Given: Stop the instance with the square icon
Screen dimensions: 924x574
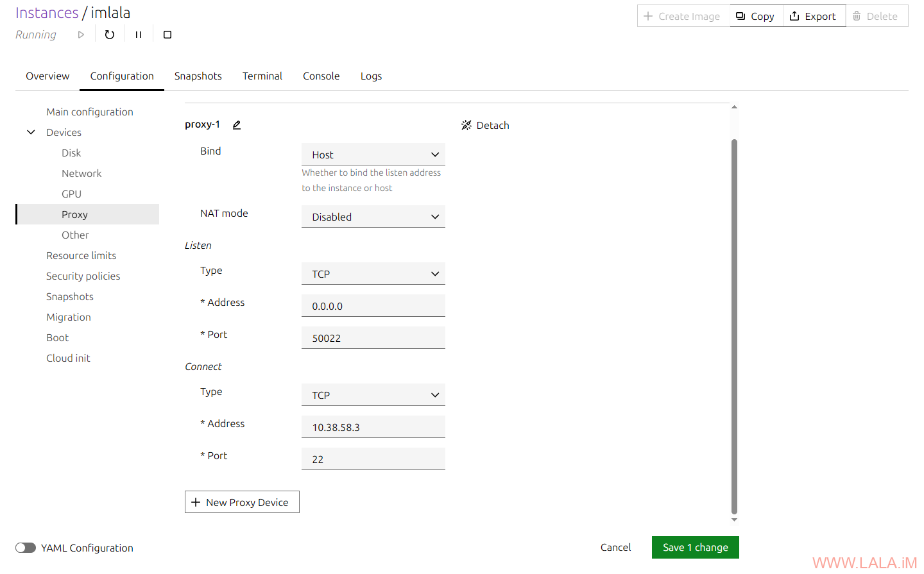Looking at the screenshot, I should click(x=167, y=35).
